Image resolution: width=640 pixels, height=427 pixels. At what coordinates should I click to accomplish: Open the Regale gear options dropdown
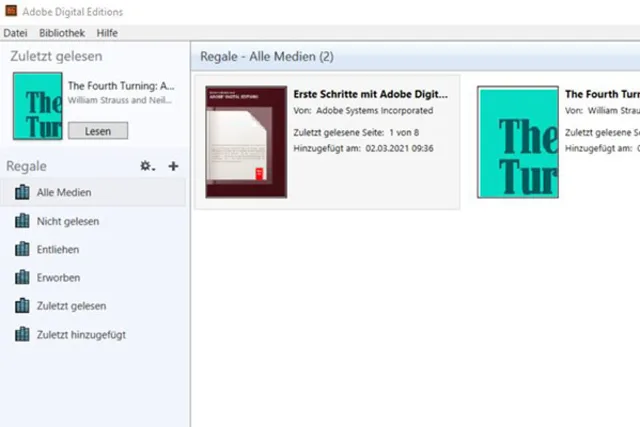(x=147, y=166)
